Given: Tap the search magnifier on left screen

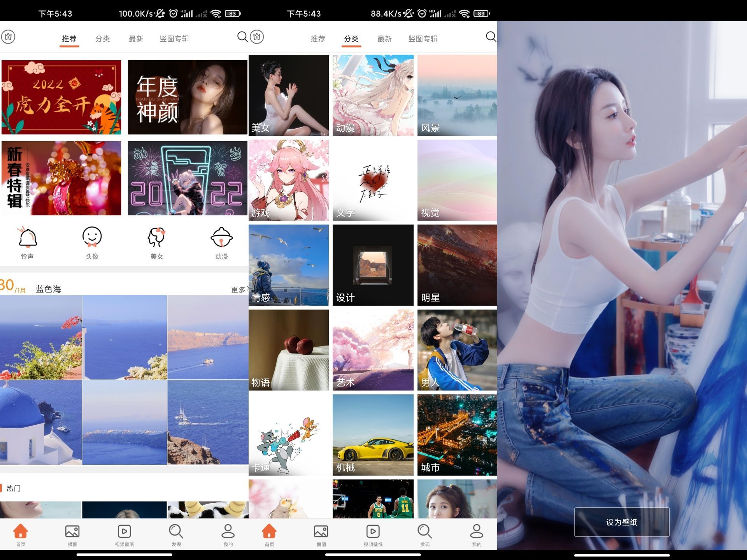Looking at the screenshot, I should (x=242, y=37).
